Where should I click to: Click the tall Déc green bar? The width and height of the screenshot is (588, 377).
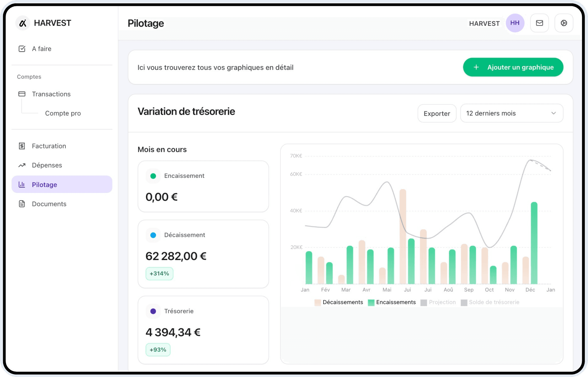(x=534, y=243)
